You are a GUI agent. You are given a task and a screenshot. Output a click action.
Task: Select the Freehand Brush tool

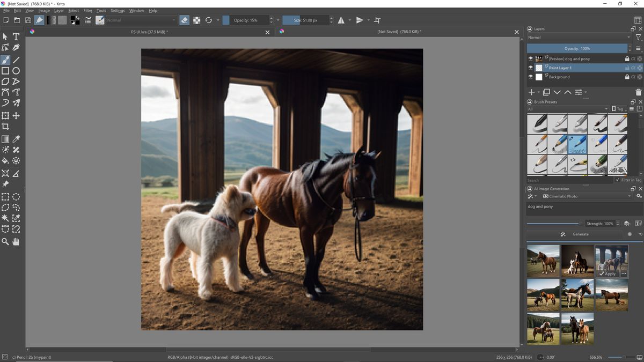(x=5, y=60)
